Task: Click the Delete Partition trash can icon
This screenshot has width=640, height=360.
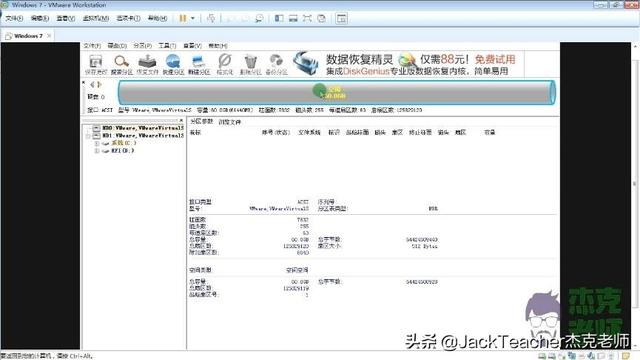Action: [x=250, y=64]
